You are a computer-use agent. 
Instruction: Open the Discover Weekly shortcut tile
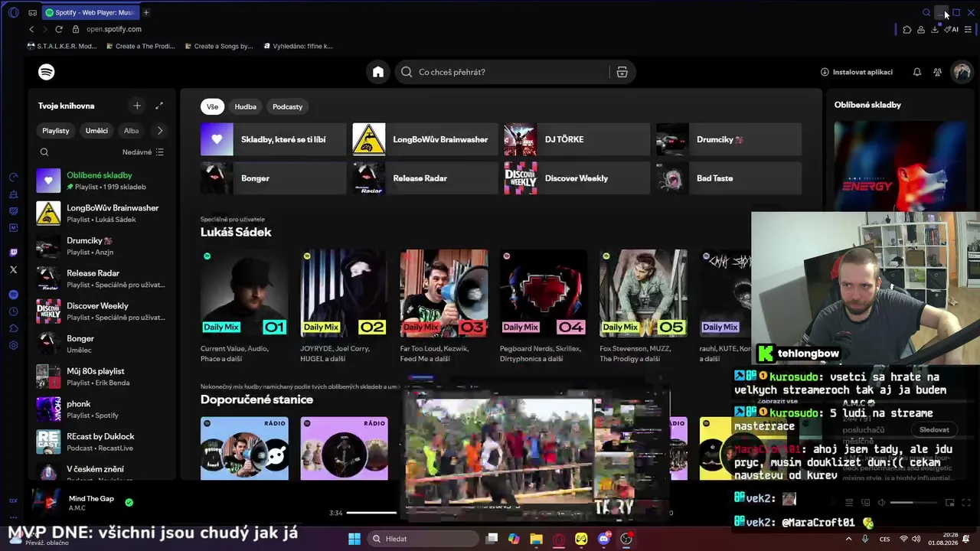(x=577, y=178)
